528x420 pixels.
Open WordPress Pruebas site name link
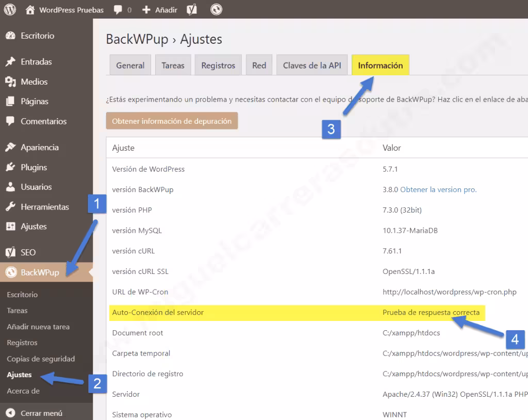[71, 10]
